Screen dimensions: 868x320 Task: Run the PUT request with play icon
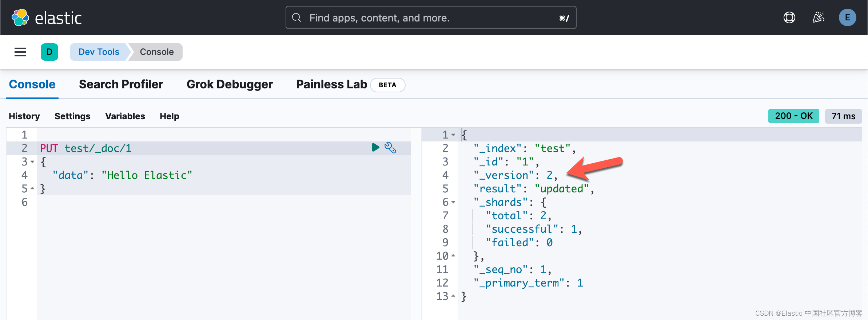tap(375, 147)
